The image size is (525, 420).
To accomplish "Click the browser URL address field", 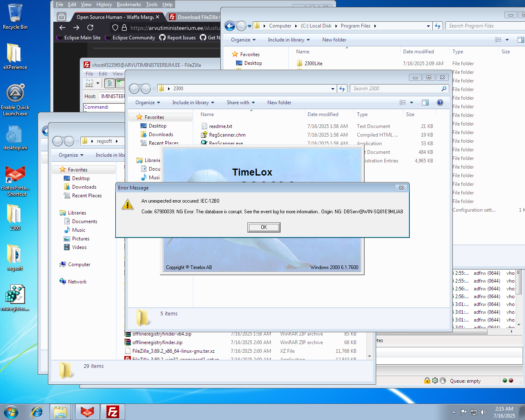I will pyautogui.click(x=175, y=27).
